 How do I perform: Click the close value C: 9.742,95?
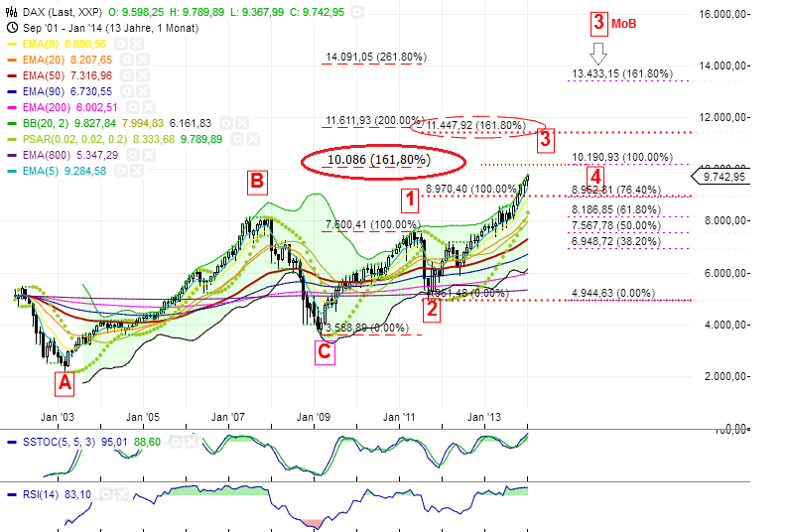pyautogui.click(x=317, y=12)
